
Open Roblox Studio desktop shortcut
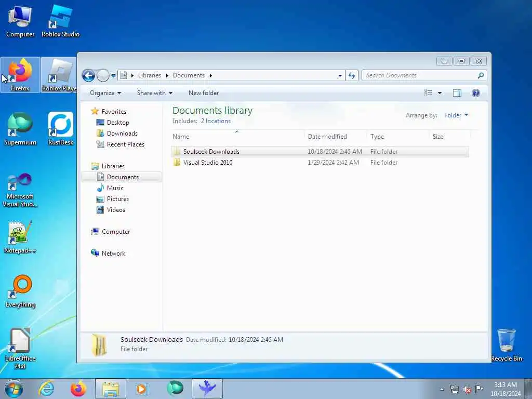[x=60, y=21]
